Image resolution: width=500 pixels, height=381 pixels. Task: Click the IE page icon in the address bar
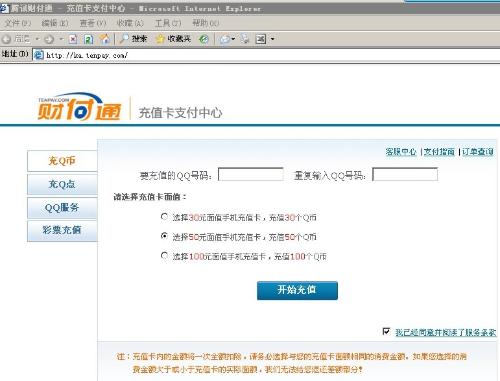point(39,55)
